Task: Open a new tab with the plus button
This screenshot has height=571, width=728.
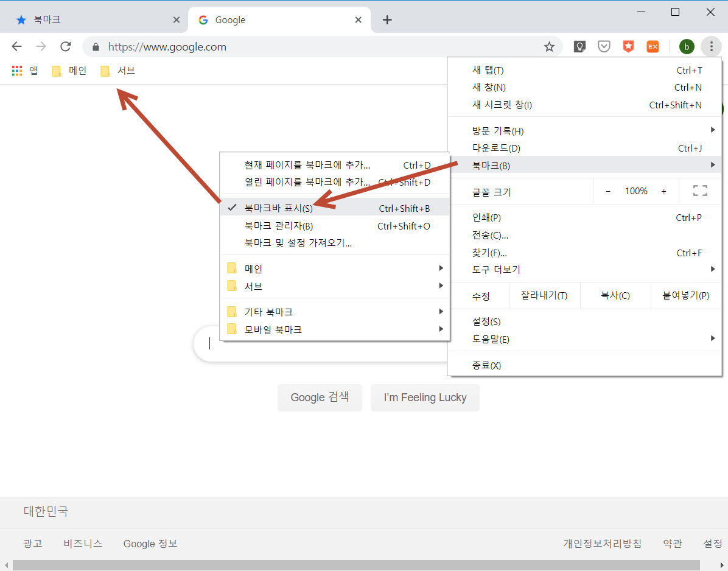Action: pos(387,20)
